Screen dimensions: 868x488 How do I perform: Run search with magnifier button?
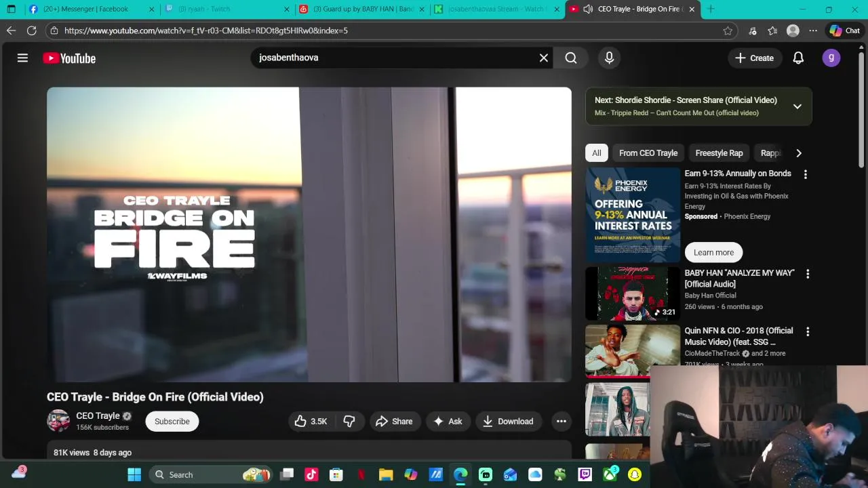(x=571, y=58)
